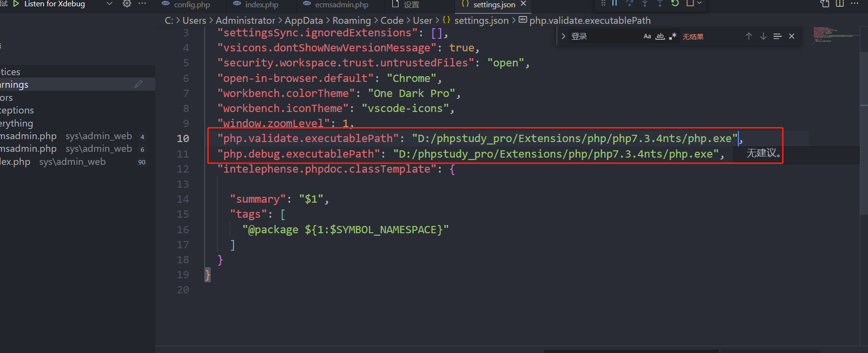Image resolution: width=868 pixels, height=353 pixels.
Task: Click the "workbench.colorTheme" key text
Action: click(286, 94)
